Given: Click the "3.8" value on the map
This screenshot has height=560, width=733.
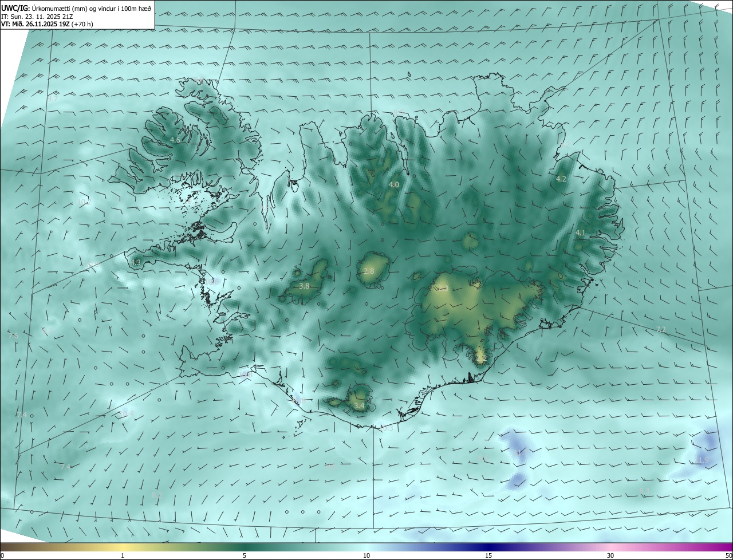Looking at the screenshot, I should (x=304, y=286).
